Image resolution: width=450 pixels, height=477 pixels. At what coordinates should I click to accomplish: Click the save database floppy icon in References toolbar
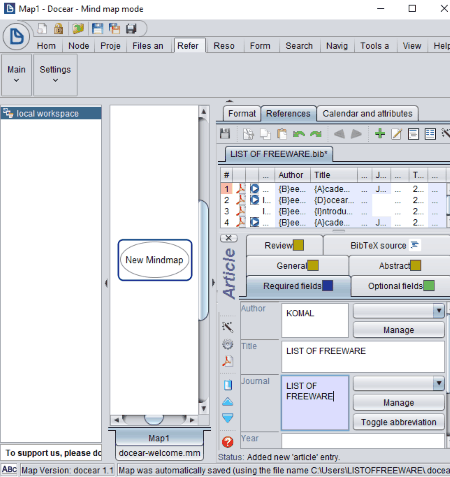[x=225, y=134]
